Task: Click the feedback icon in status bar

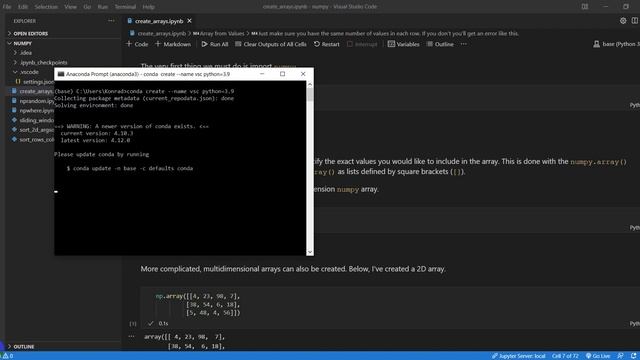Action: 620,356
